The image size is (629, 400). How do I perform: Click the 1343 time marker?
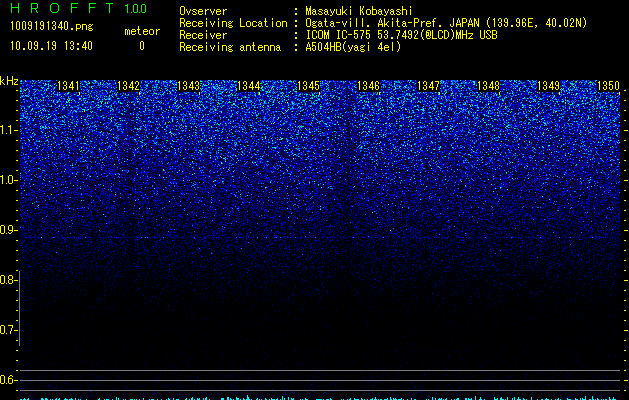click(189, 86)
